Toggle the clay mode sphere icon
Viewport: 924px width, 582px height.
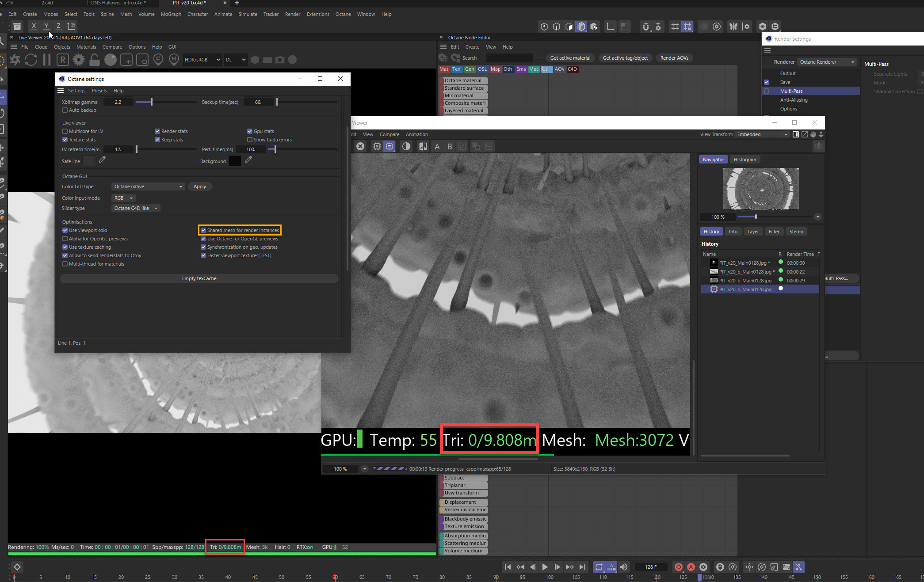[x=111, y=60]
